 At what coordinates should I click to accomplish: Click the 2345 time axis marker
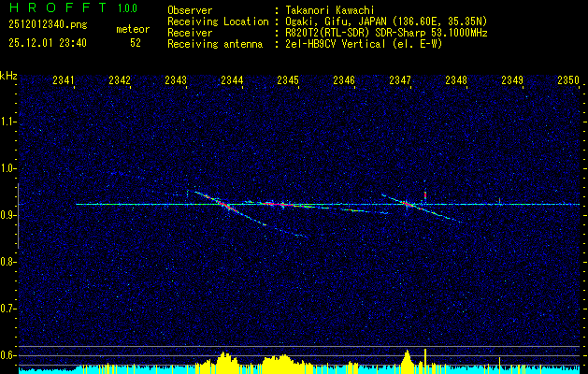[288, 79]
